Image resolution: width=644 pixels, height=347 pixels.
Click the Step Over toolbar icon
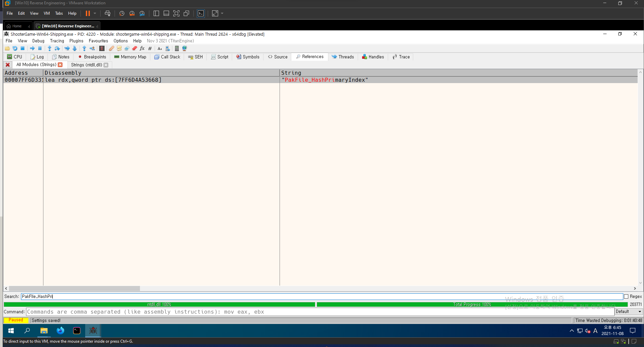pyautogui.click(x=57, y=48)
